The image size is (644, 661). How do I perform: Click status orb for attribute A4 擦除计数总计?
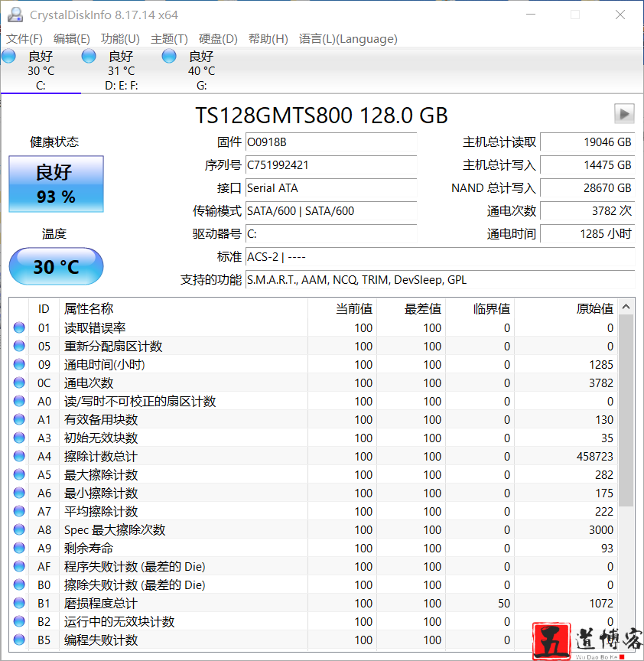[19, 456]
